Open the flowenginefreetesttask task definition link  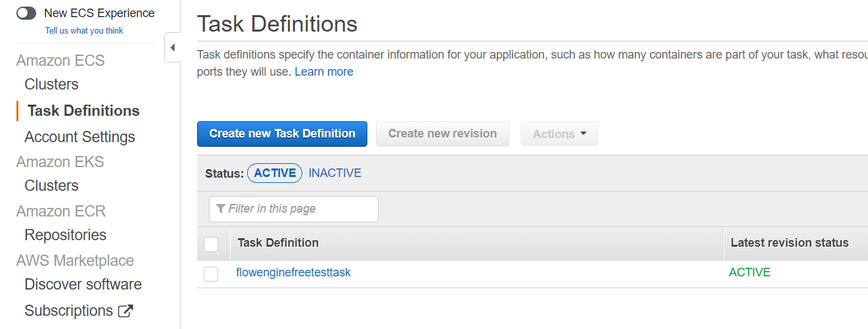coord(293,272)
